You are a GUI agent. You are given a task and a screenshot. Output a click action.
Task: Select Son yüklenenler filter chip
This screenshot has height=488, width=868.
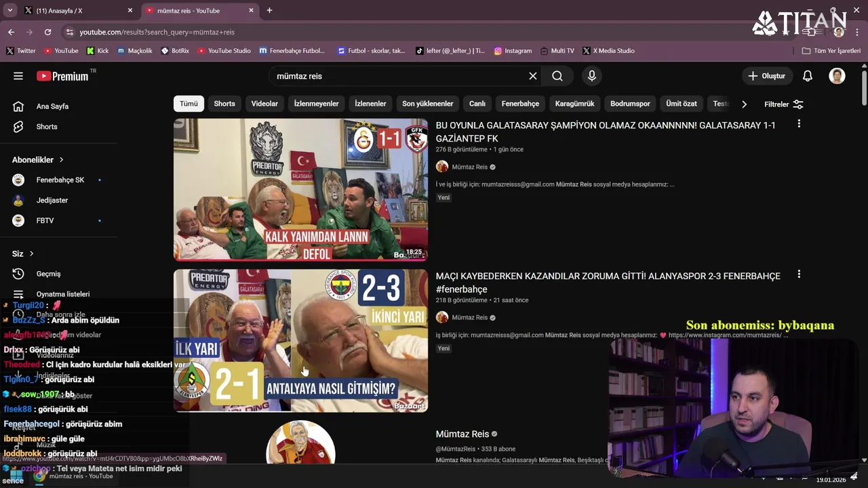coord(427,104)
